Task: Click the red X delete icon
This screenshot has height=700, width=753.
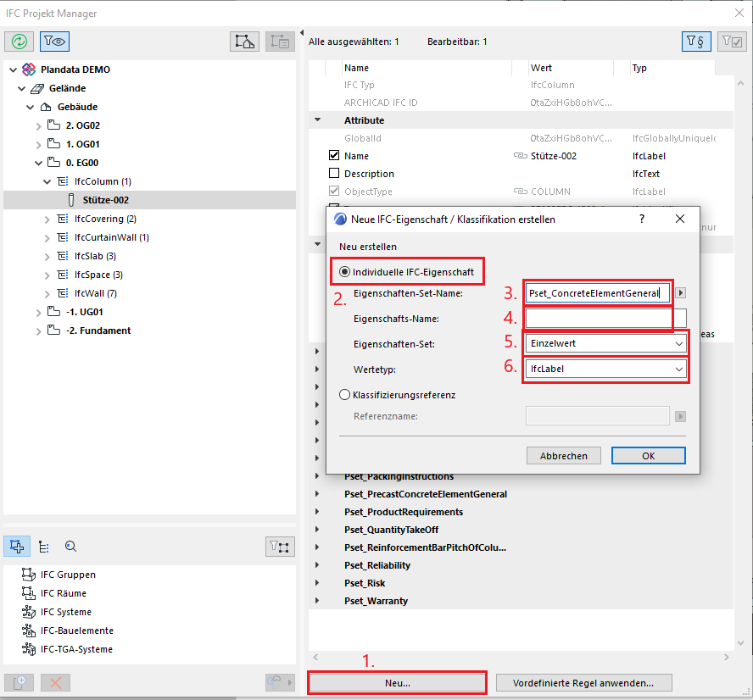Action: (x=55, y=682)
